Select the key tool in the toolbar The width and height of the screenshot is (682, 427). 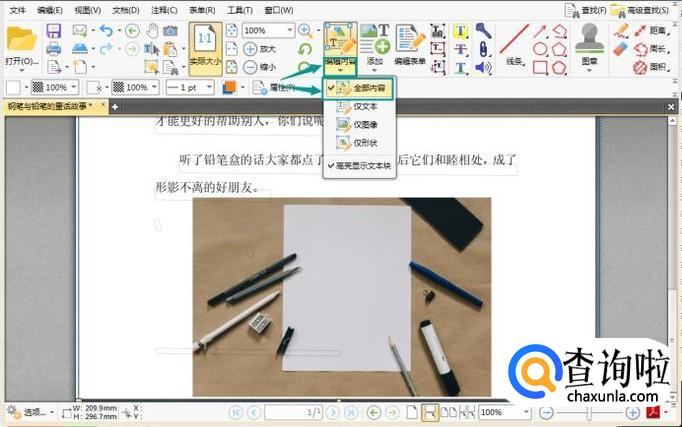coord(483,31)
